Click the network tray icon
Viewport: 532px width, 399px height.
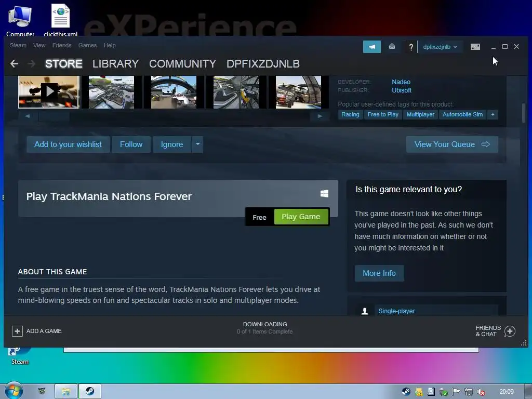click(x=469, y=392)
